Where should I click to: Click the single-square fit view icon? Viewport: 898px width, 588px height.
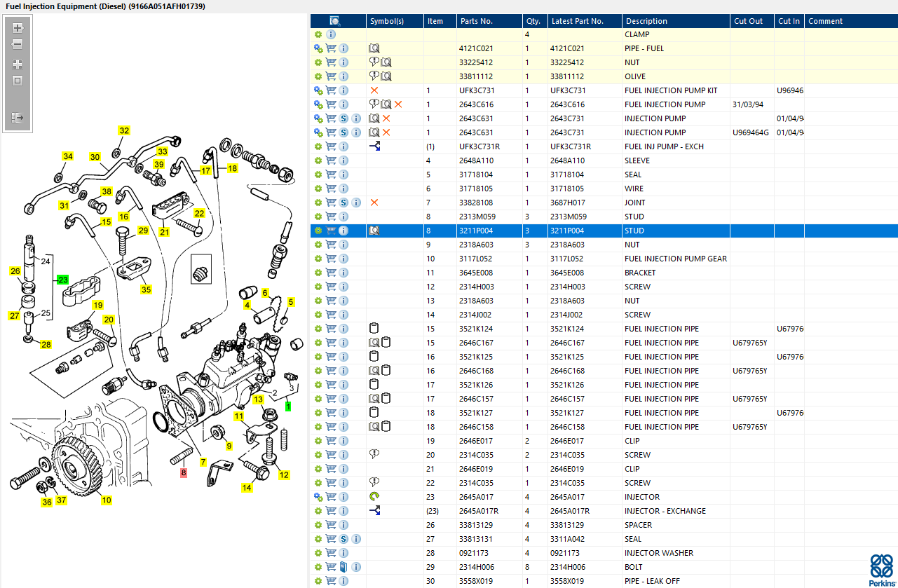[18, 81]
